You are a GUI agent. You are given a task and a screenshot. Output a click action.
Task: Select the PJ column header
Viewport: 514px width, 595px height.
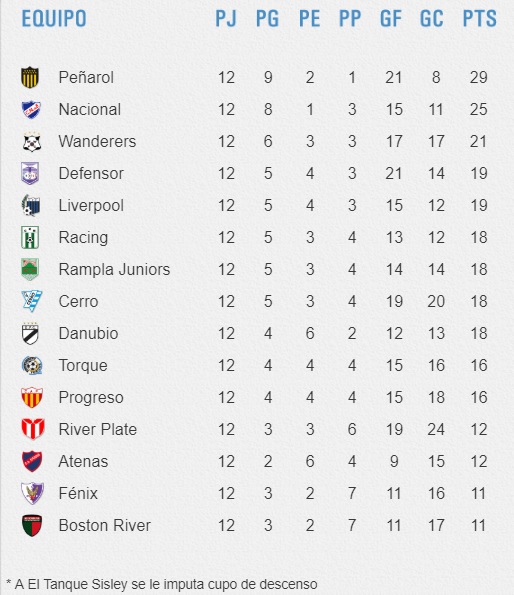[x=226, y=18]
